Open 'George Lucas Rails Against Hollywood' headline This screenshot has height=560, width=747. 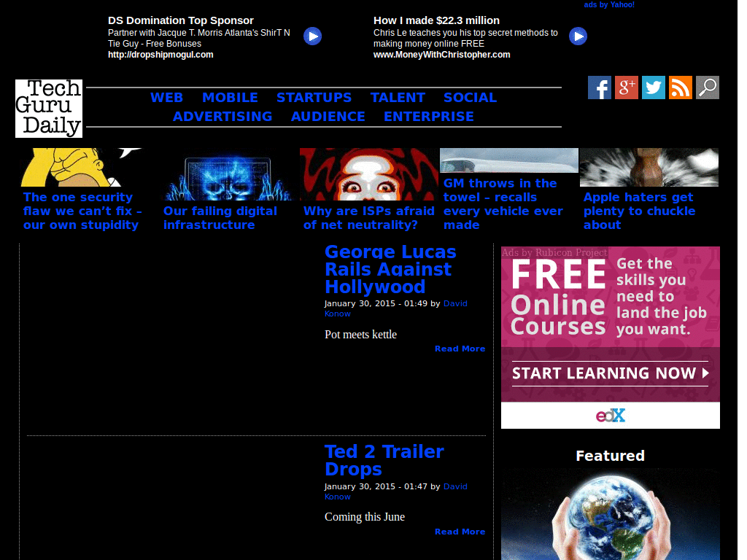click(x=390, y=270)
